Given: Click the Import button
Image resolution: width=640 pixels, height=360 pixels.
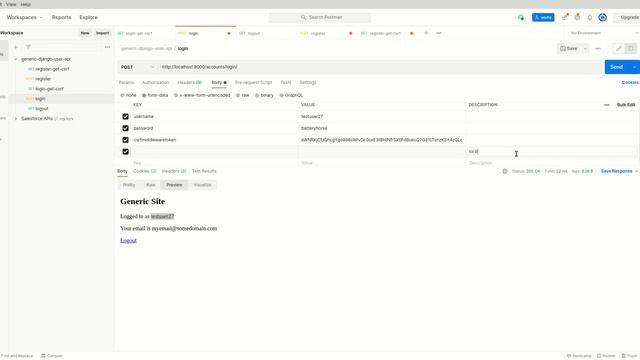Looking at the screenshot, I should pyautogui.click(x=102, y=33).
